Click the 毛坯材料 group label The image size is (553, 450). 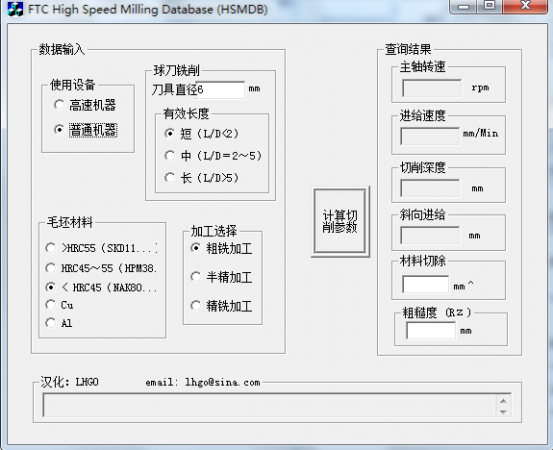point(70,222)
